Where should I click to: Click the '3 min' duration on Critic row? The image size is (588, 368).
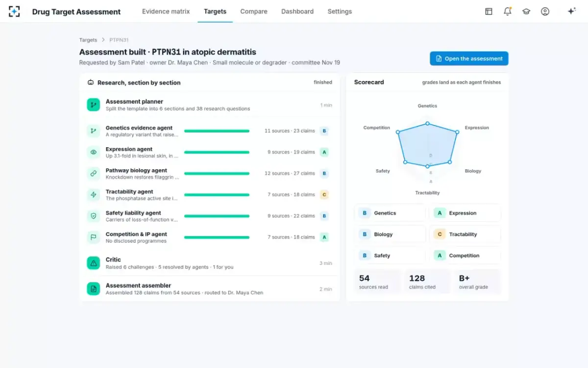click(x=326, y=263)
